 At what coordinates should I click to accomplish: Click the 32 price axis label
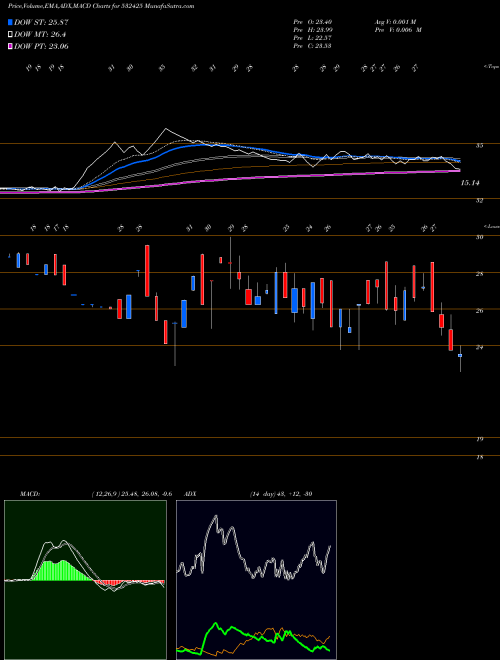coord(479,201)
